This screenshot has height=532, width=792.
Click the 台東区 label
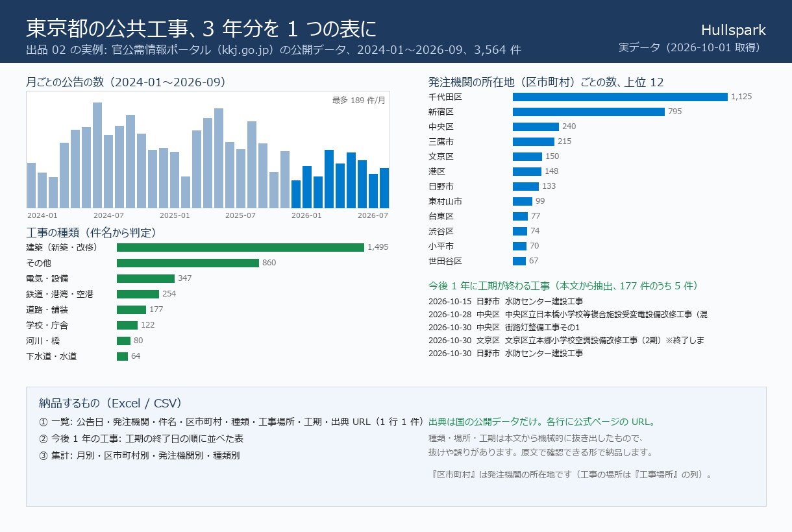pos(441,216)
